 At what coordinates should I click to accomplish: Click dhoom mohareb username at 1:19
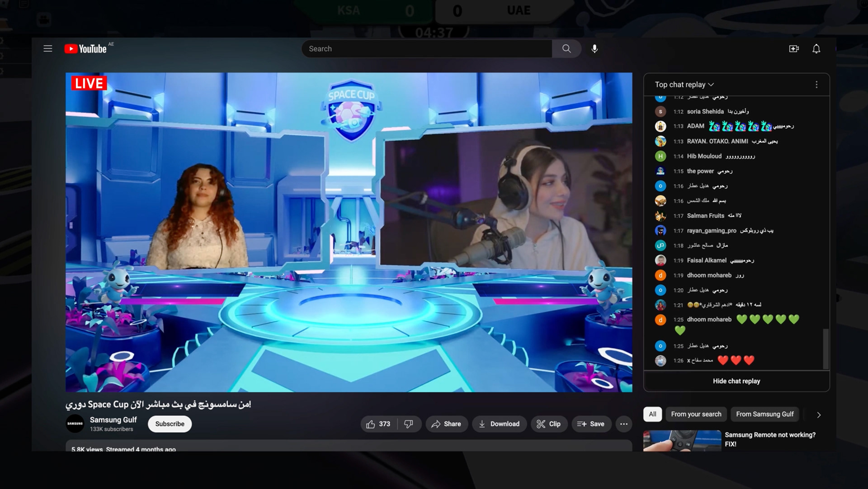[x=709, y=275]
